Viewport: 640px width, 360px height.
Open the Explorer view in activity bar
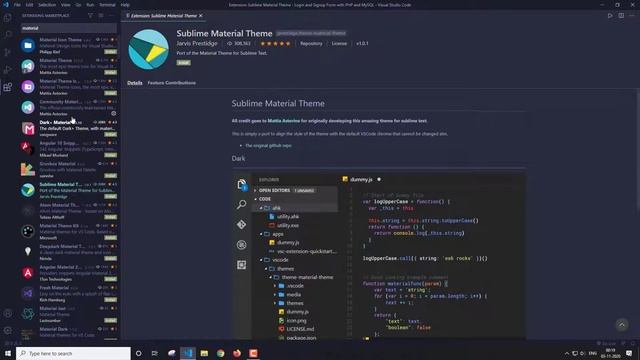pos(7,18)
